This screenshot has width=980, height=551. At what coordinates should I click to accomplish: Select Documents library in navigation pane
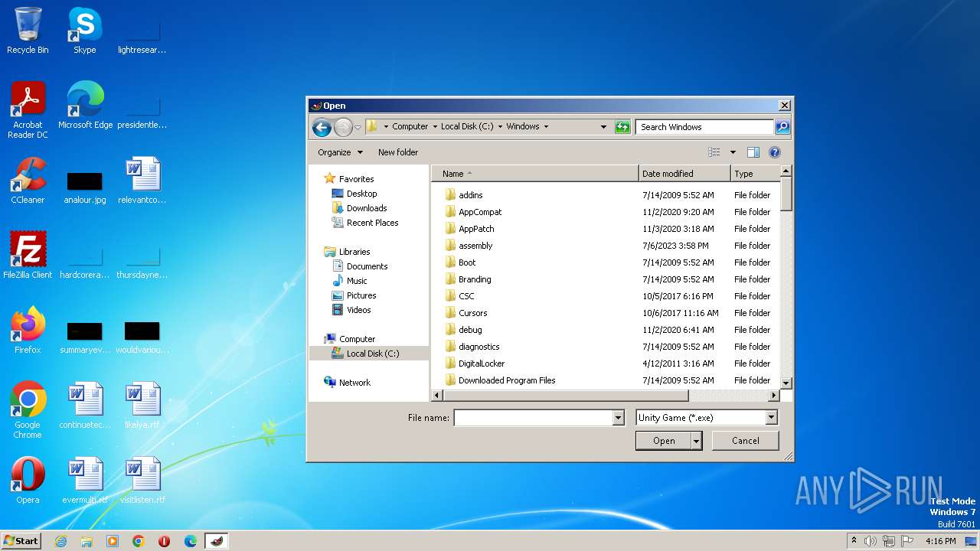tap(367, 266)
